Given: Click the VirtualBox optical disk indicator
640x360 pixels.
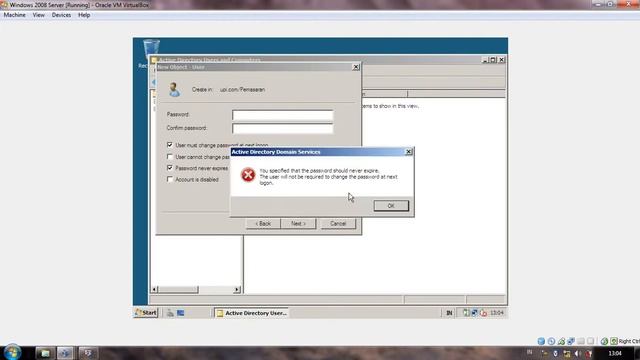Looking at the screenshot, I should point(551,341).
